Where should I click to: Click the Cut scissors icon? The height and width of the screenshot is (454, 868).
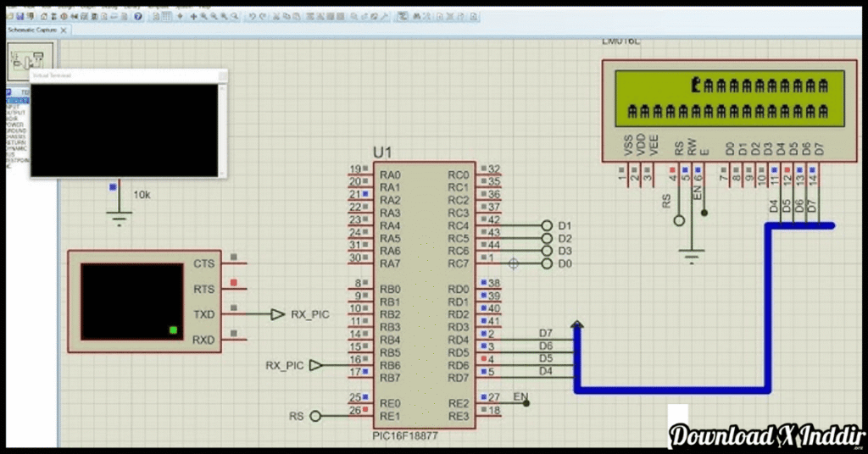(277, 16)
